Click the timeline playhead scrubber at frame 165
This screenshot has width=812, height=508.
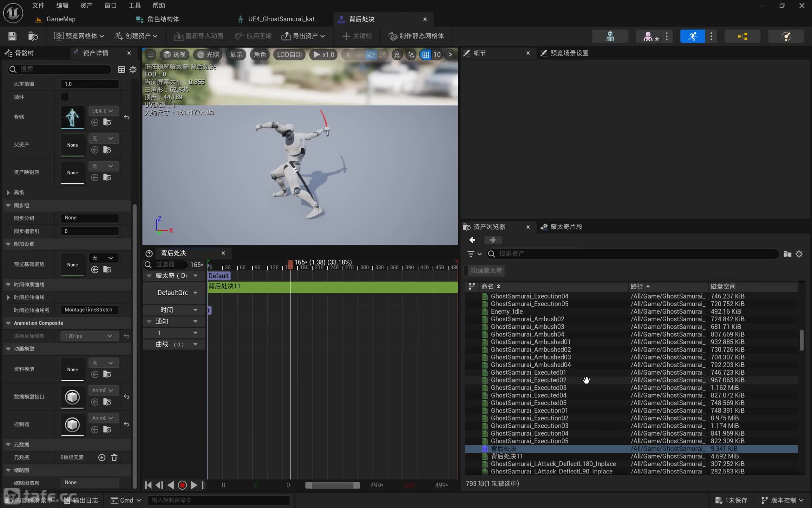point(290,264)
